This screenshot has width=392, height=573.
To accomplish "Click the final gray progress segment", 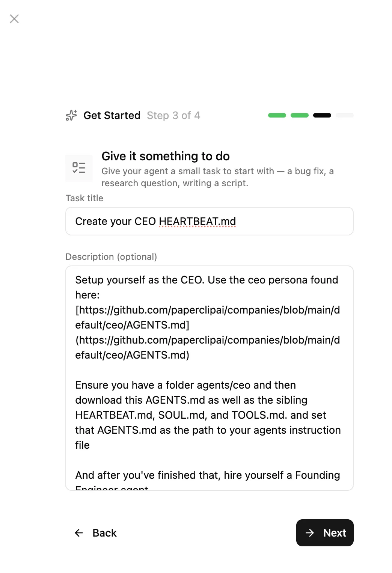I will [345, 115].
